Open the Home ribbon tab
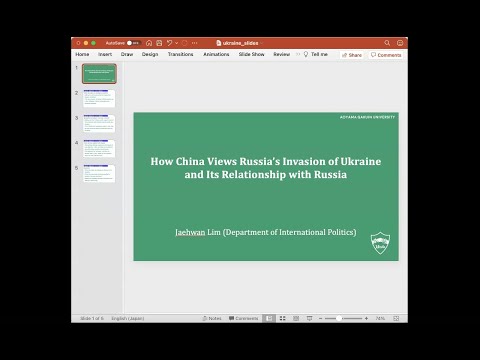The height and width of the screenshot is (360, 480). coord(82,54)
